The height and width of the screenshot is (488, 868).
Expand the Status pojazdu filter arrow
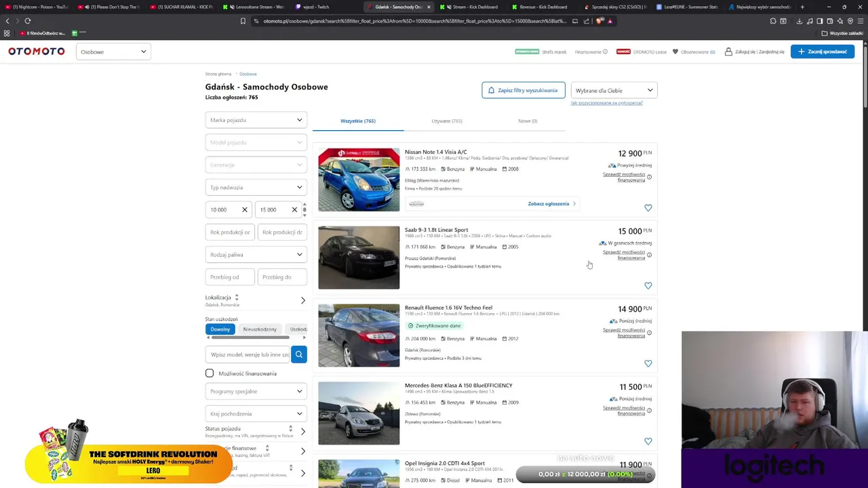(303, 431)
